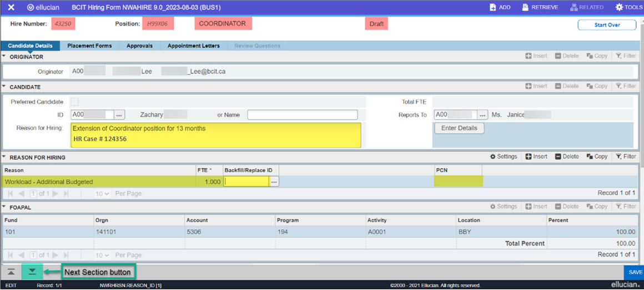Go to first page in FOAPAL pager
The image size is (644, 290).
[x=10, y=255]
